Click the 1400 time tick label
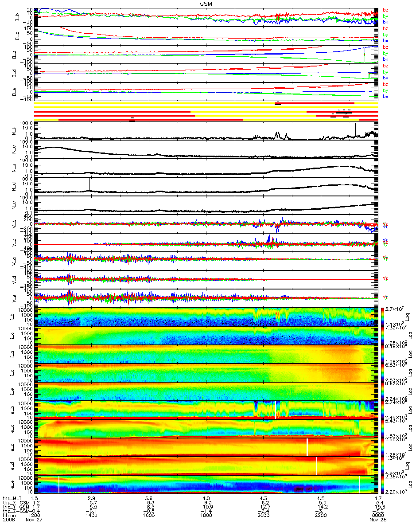 (92, 516)
